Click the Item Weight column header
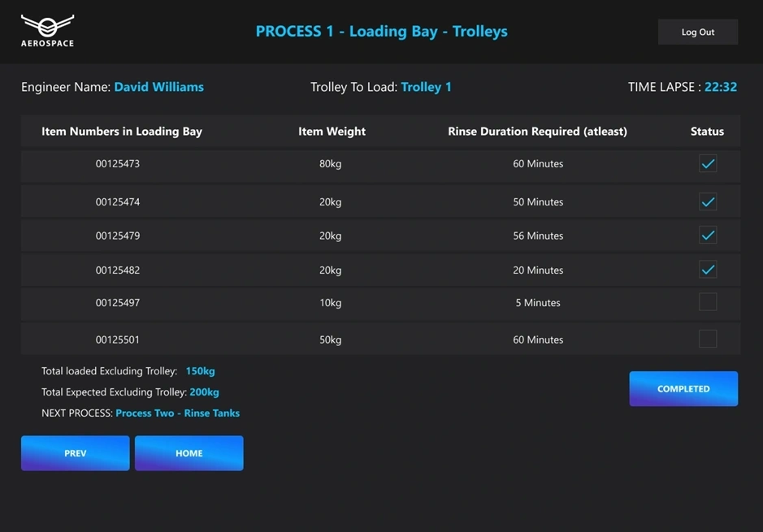The image size is (763, 532). click(332, 132)
